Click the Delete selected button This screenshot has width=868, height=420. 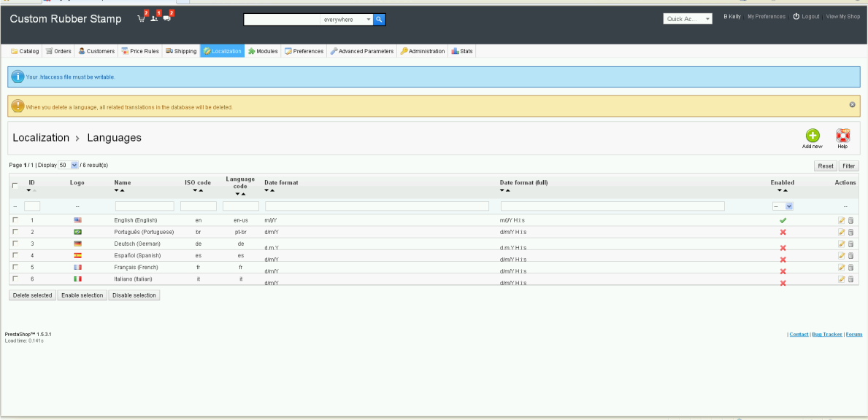[x=33, y=295]
